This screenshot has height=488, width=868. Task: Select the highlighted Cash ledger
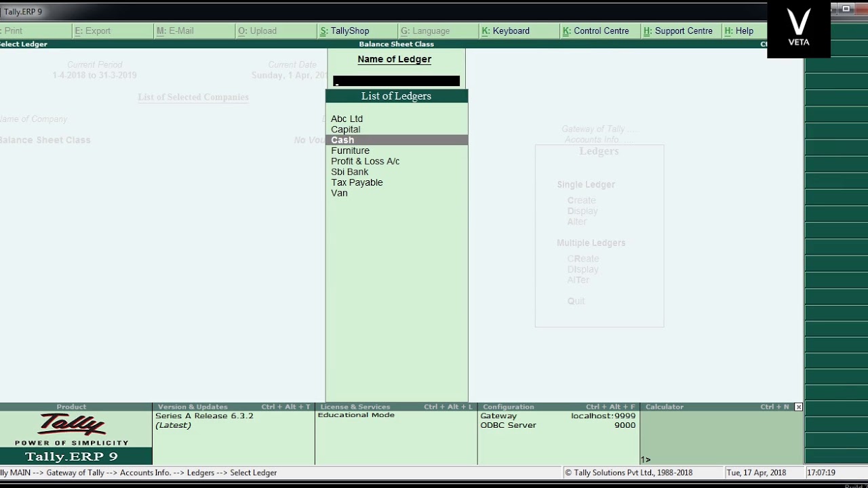coord(397,140)
